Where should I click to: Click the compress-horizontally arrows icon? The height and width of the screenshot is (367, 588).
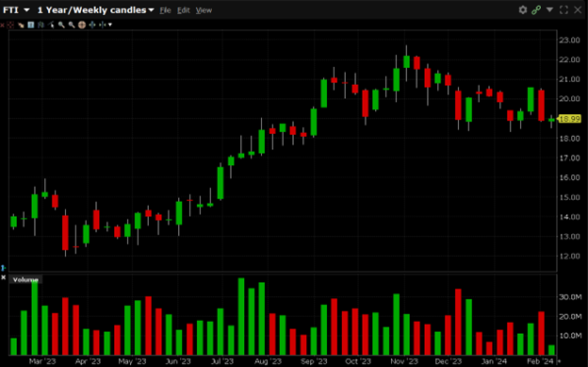[x=102, y=25]
